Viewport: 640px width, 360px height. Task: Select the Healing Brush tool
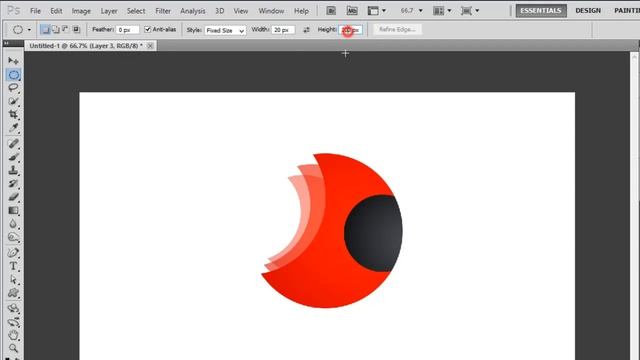[x=13, y=143]
